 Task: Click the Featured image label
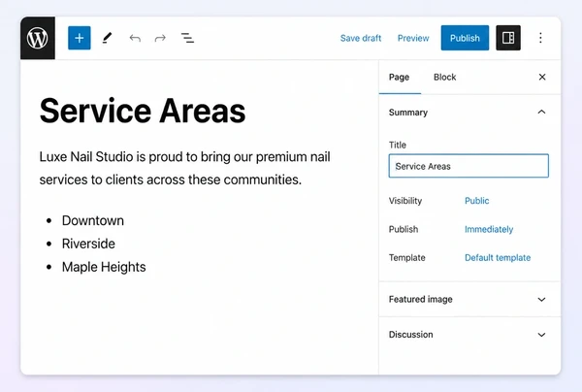click(x=421, y=299)
